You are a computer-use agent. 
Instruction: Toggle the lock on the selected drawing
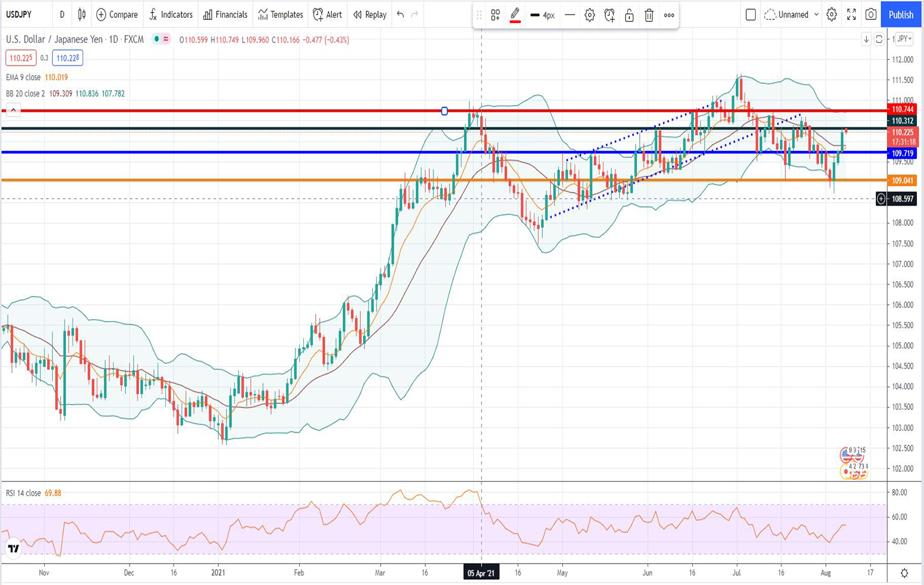pos(629,15)
